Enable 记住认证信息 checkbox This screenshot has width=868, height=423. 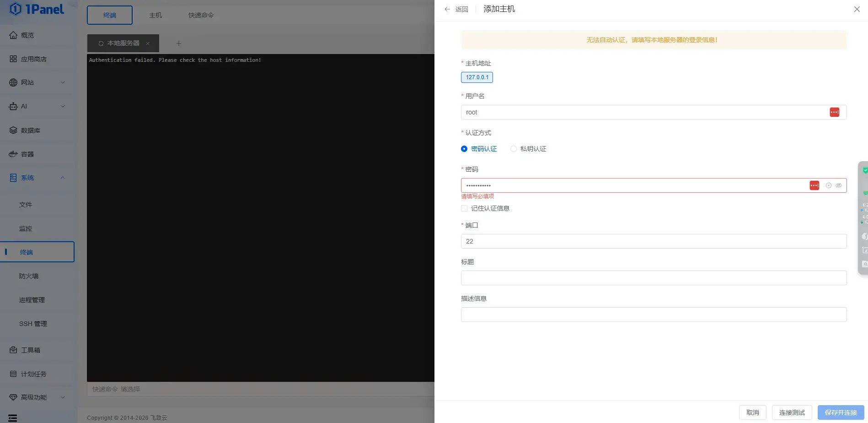tap(464, 208)
